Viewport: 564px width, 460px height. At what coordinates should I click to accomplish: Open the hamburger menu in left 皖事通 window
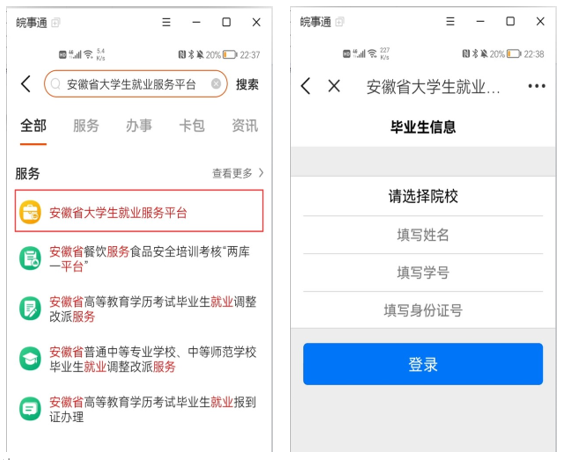click(x=166, y=22)
